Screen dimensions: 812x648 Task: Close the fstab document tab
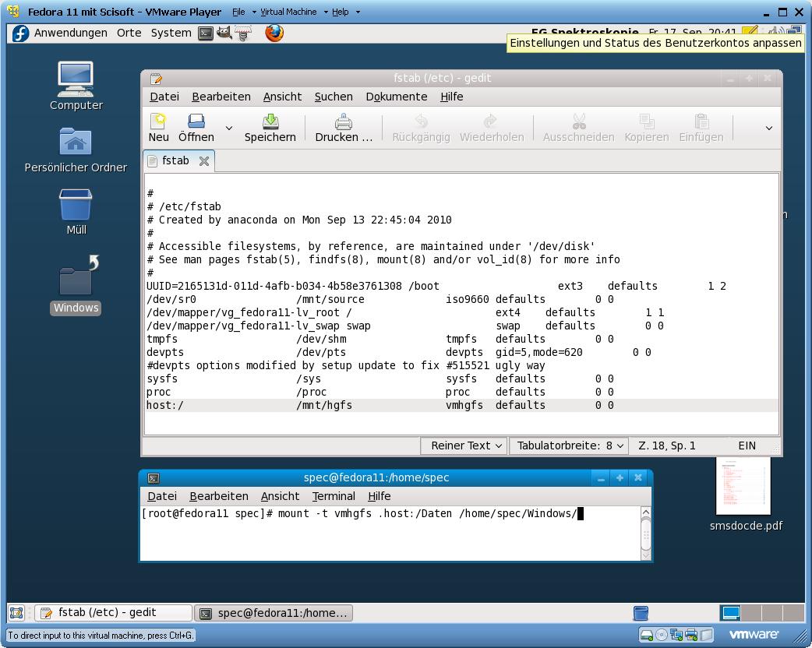204,161
